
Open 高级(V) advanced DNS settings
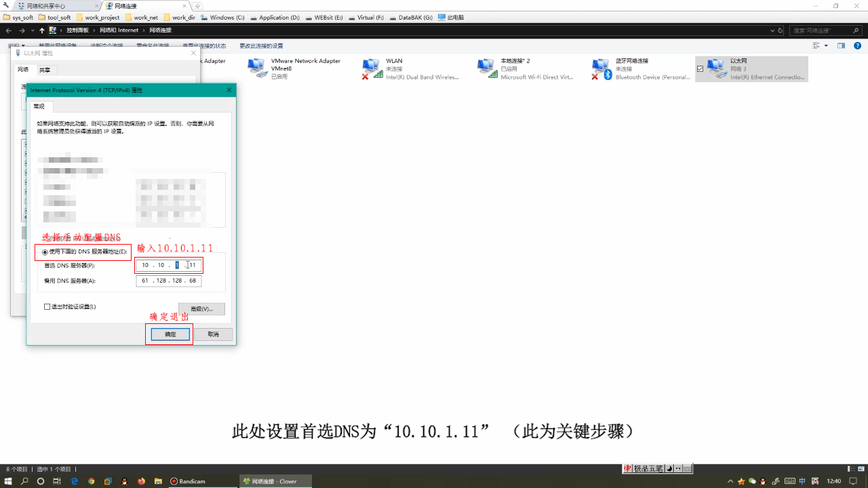tap(201, 308)
